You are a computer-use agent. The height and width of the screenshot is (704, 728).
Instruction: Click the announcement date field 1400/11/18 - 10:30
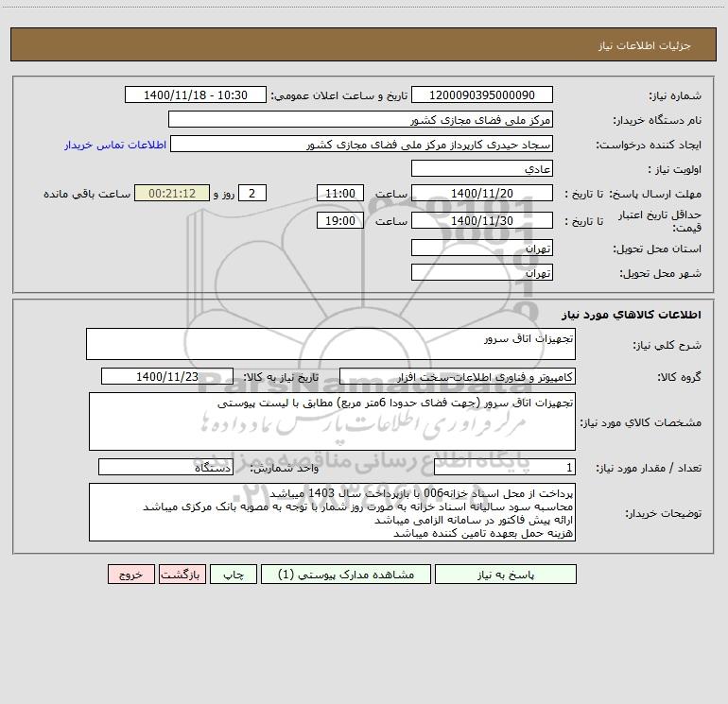pos(196,94)
